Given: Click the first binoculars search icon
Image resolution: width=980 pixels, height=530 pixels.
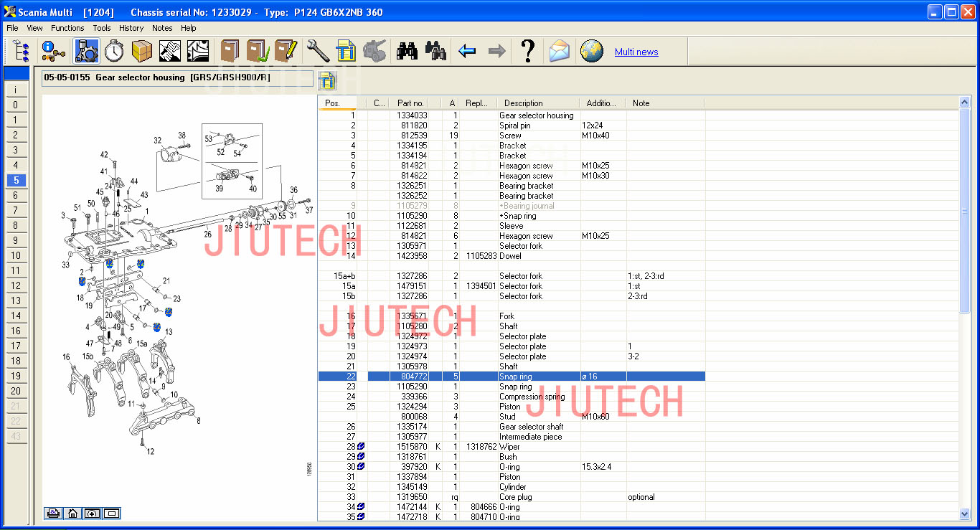Looking at the screenshot, I should coord(407,51).
